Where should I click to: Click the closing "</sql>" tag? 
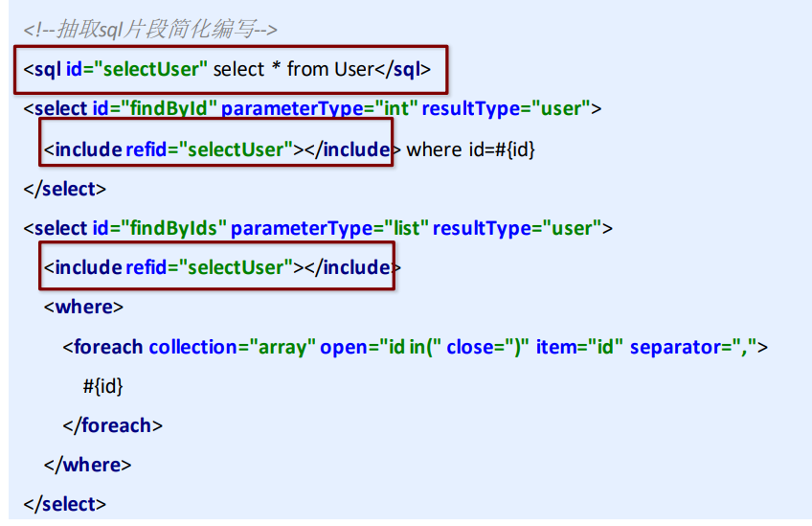coord(403,69)
